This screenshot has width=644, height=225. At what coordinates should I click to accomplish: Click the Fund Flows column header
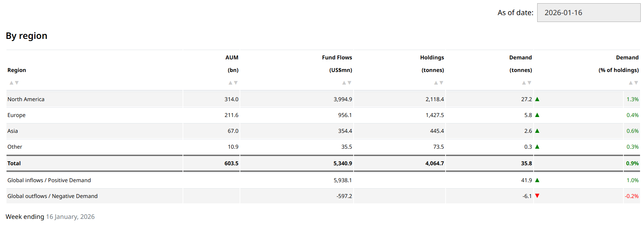point(337,58)
